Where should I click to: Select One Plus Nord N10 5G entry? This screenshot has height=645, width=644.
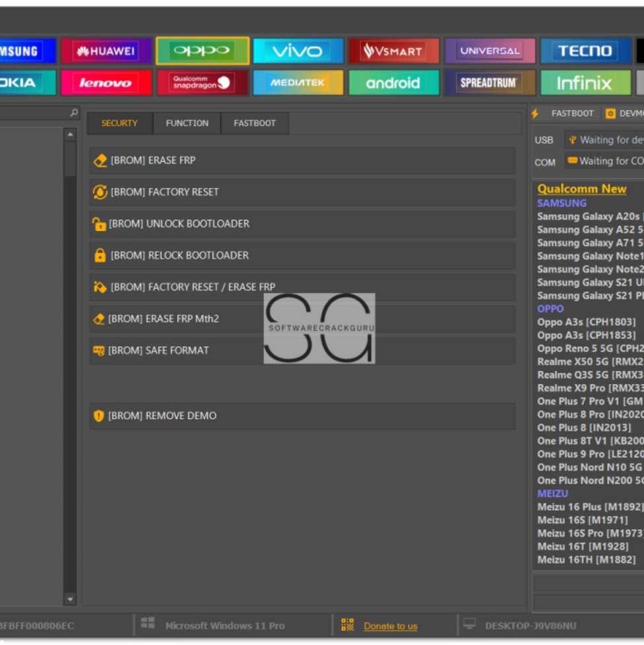pos(591,467)
